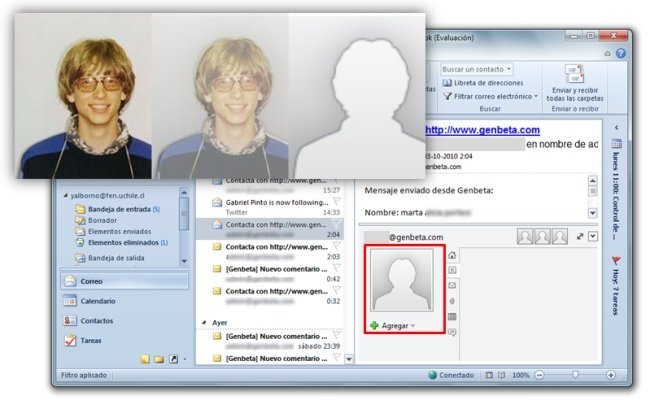Click the lunes 11:00 Control de appointment
Screen dimensions: 650x413
(x=616, y=196)
